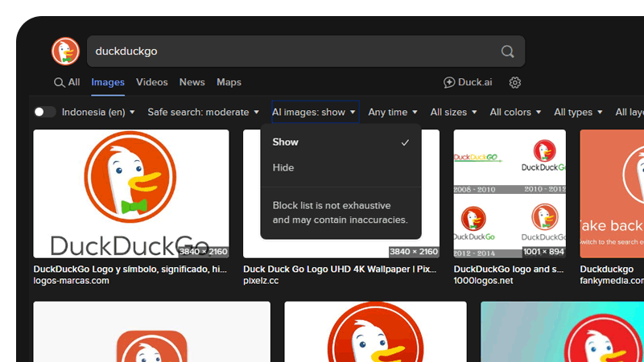Open second-row middle large duck logo thumbnail
Image resolution: width=644 pixels, height=362 pixels.
[375, 331]
